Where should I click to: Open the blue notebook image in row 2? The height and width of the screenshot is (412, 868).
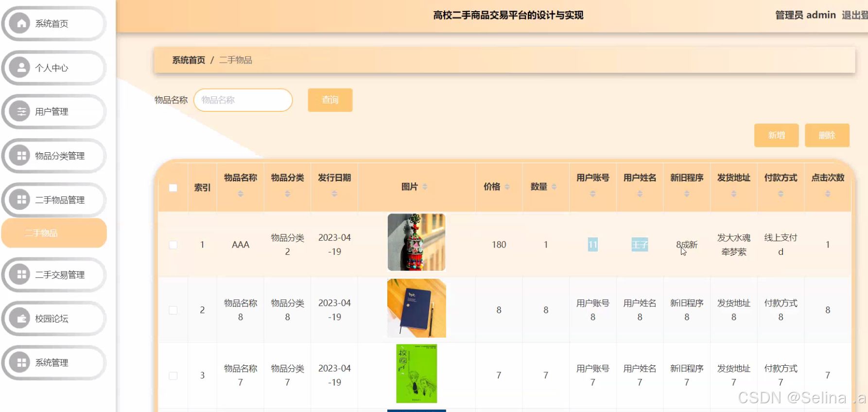(417, 308)
